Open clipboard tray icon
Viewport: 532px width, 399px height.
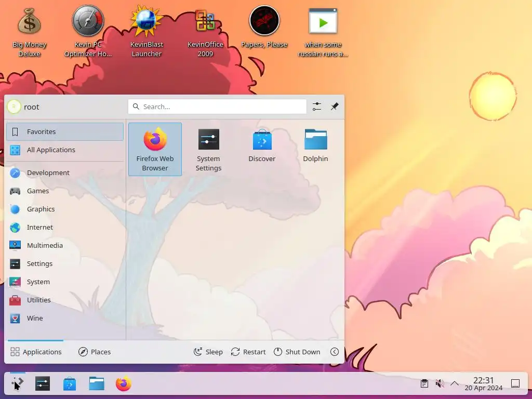(x=424, y=384)
